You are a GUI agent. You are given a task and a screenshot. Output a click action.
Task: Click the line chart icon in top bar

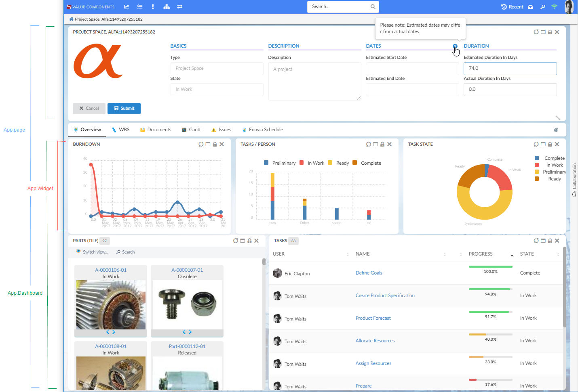(127, 7)
